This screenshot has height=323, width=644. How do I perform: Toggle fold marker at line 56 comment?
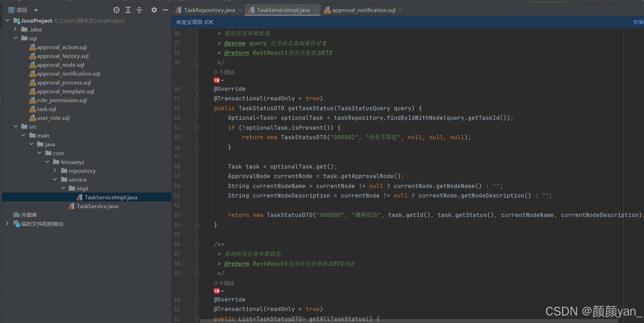pos(197,245)
